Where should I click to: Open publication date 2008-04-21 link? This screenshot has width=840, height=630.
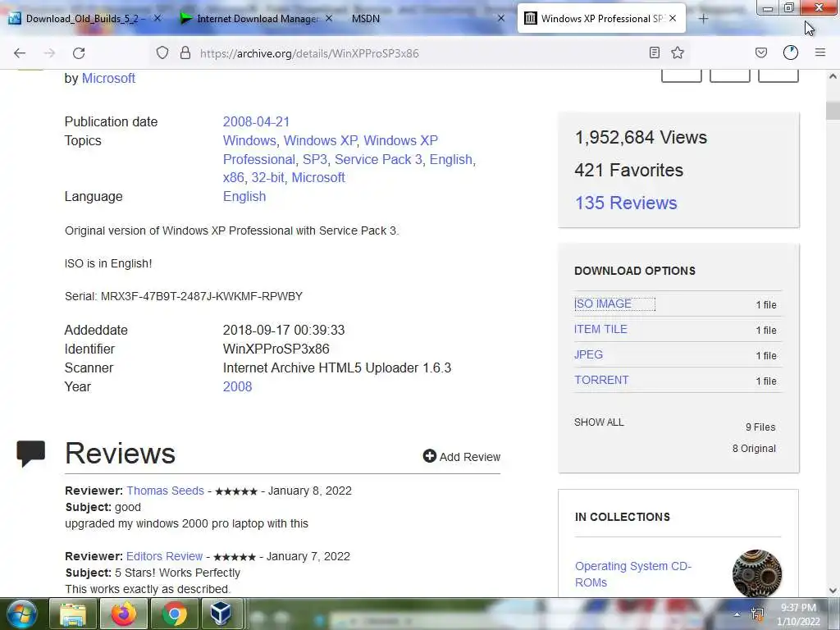pos(256,121)
